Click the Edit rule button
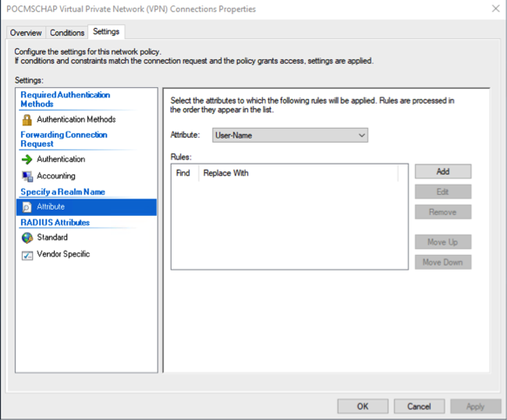Viewport: 507px width, 420px height. pyautogui.click(x=443, y=192)
